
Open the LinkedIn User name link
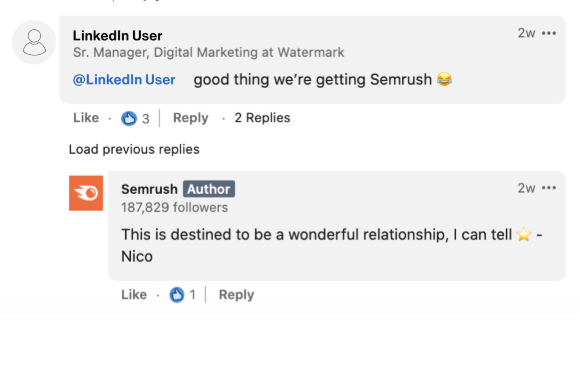click(x=117, y=36)
